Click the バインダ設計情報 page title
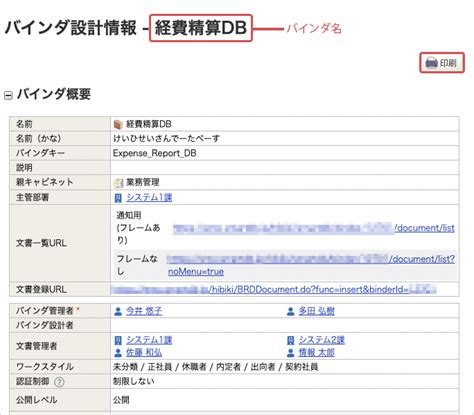The image size is (474, 415). [71, 28]
